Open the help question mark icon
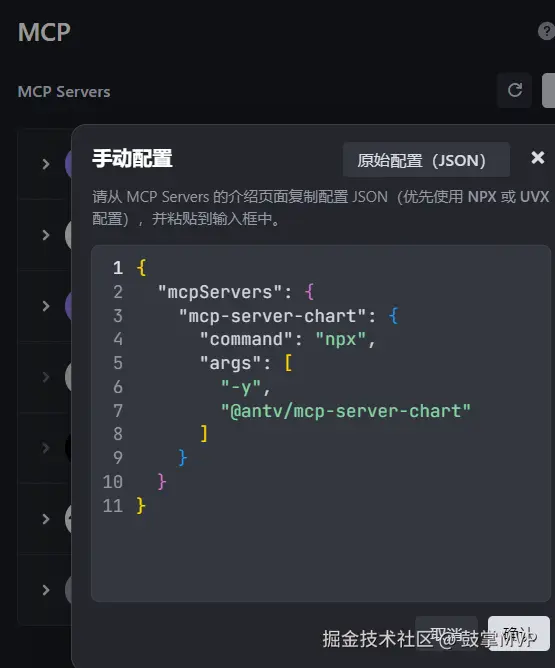555x668 pixels. tap(546, 31)
